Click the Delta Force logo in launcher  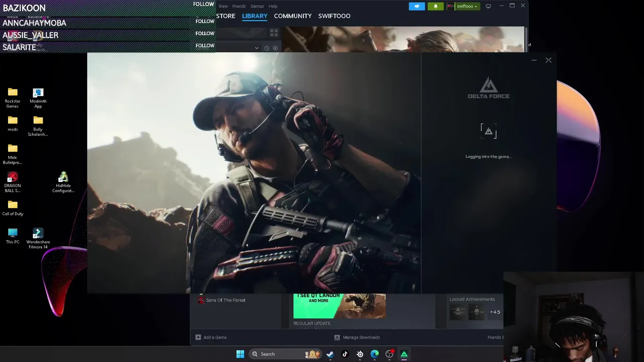[x=489, y=88]
